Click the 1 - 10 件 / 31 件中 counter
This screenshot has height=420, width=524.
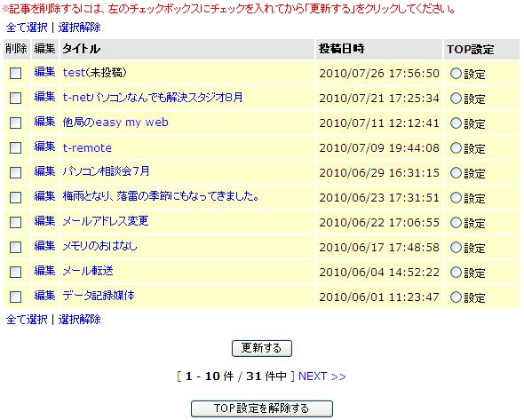[x=236, y=376]
